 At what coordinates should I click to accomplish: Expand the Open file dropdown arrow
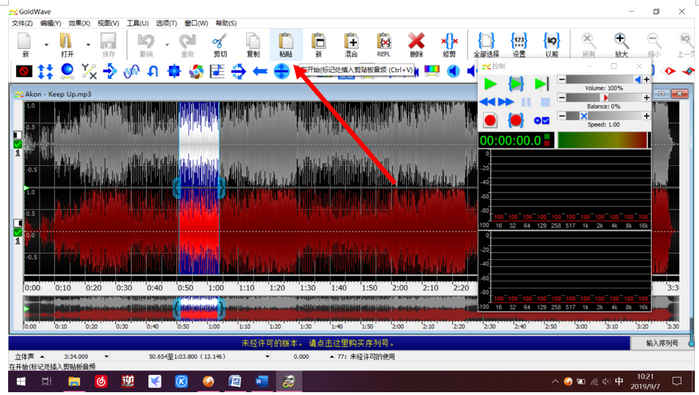pos(88,44)
